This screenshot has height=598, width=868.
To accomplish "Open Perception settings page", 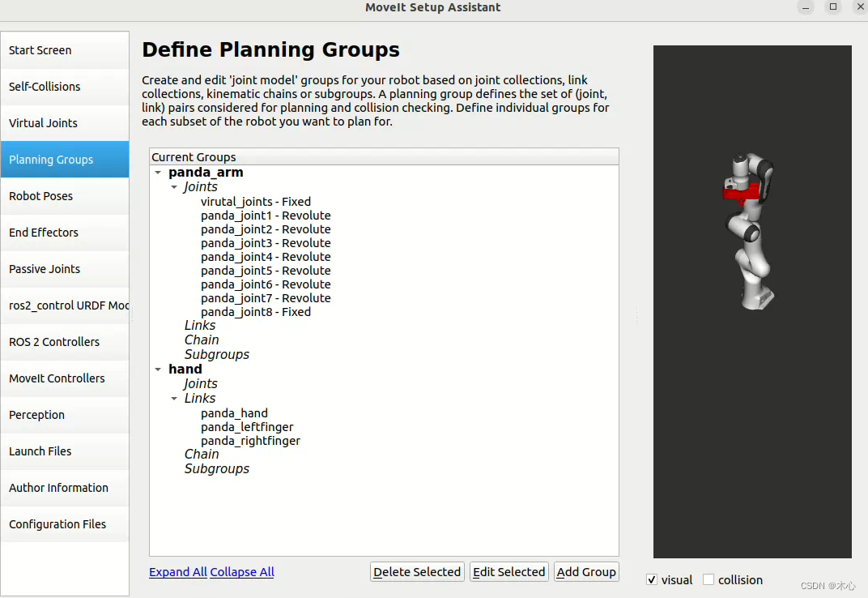I will (x=65, y=415).
